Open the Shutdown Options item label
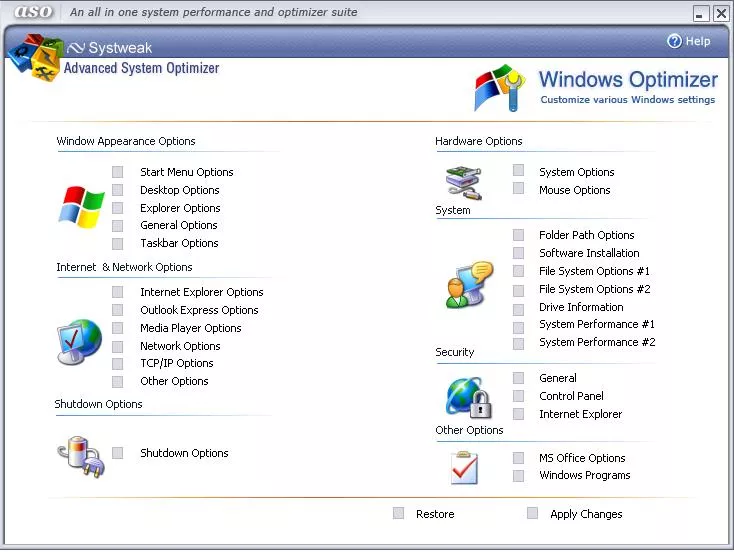 [x=184, y=453]
